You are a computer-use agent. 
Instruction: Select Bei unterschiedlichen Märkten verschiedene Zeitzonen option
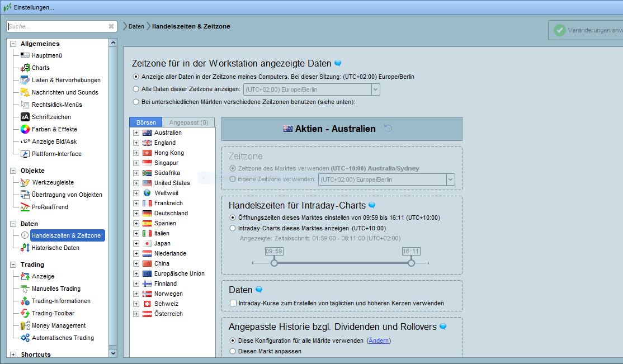click(x=136, y=102)
